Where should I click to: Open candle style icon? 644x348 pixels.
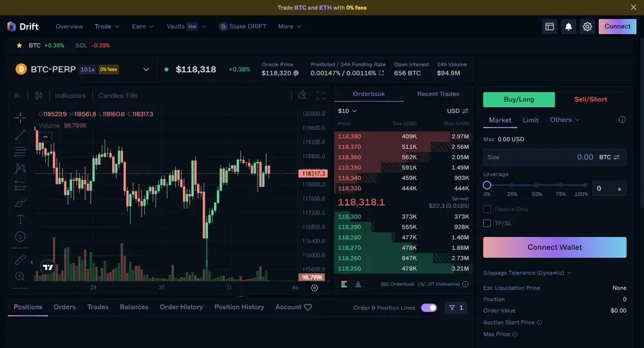pos(39,95)
